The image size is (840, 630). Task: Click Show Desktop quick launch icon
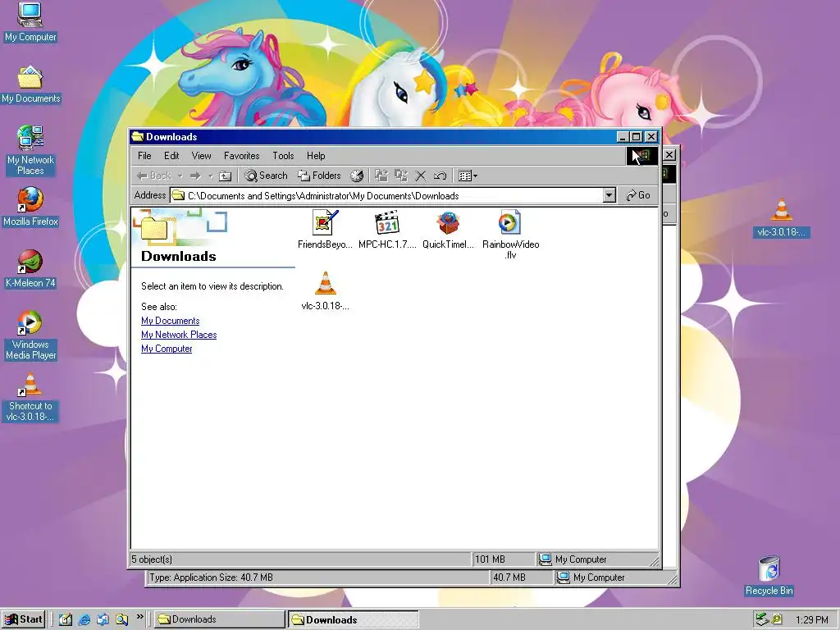point(66,619)
